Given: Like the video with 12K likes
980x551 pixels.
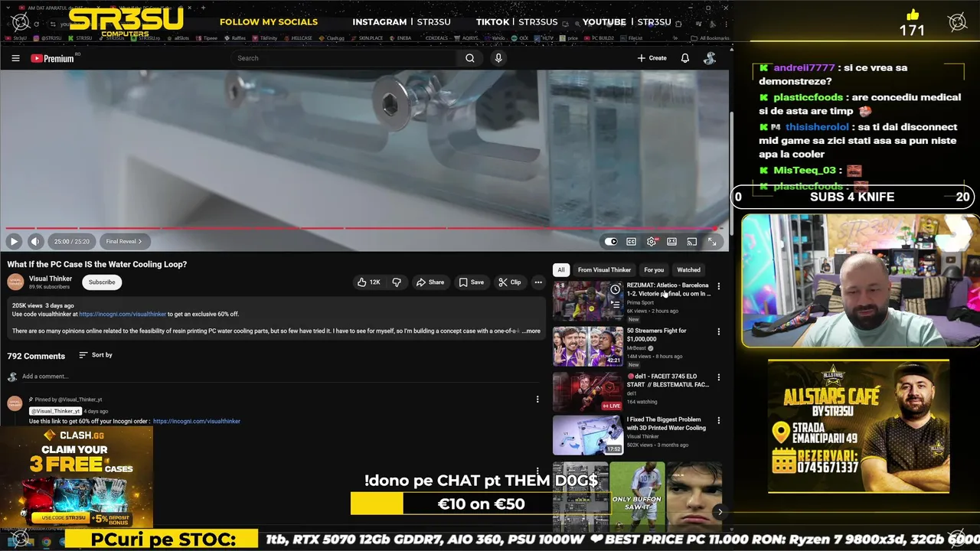Looking at the screenshot, I should pos(368,282).
